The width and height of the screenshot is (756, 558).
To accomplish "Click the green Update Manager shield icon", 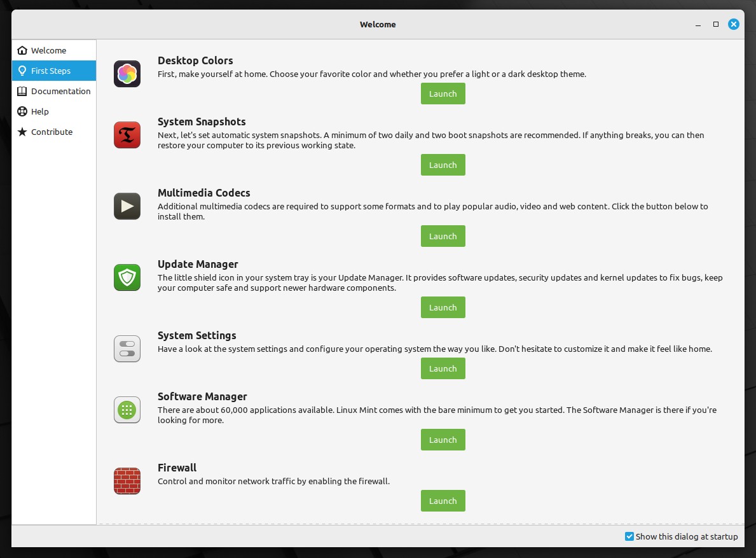I will tap(127, 277).
